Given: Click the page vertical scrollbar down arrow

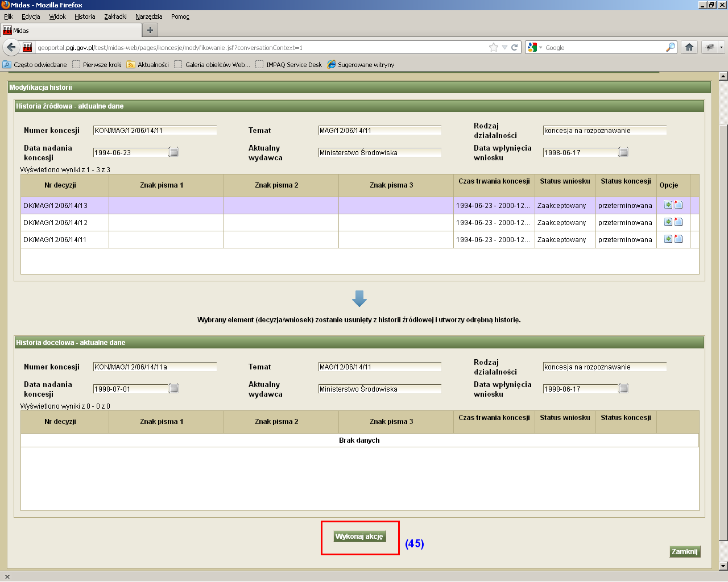Looking at the screenshot, I should click(x=723, y=566).
